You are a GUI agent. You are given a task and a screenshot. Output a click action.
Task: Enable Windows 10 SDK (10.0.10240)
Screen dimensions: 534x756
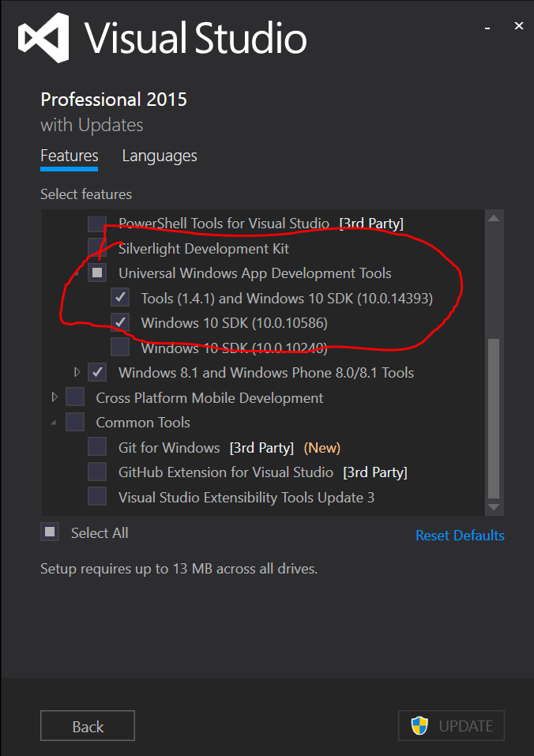[x=119, y=347]
